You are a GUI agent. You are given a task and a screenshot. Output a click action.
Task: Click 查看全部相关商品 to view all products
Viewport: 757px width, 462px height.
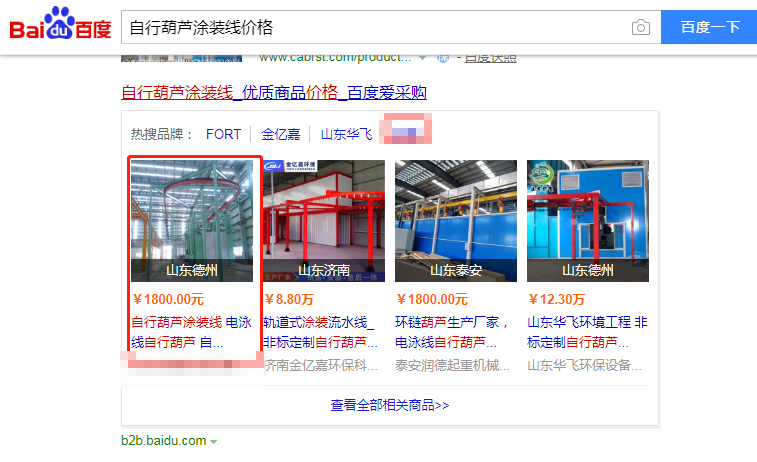click(x=389, y=405)
